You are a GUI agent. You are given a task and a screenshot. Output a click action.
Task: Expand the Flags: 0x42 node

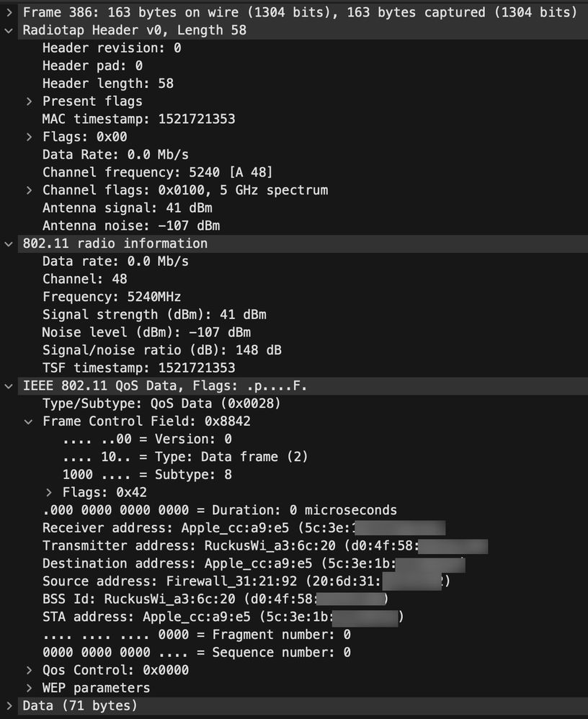(x=49, y=493)
